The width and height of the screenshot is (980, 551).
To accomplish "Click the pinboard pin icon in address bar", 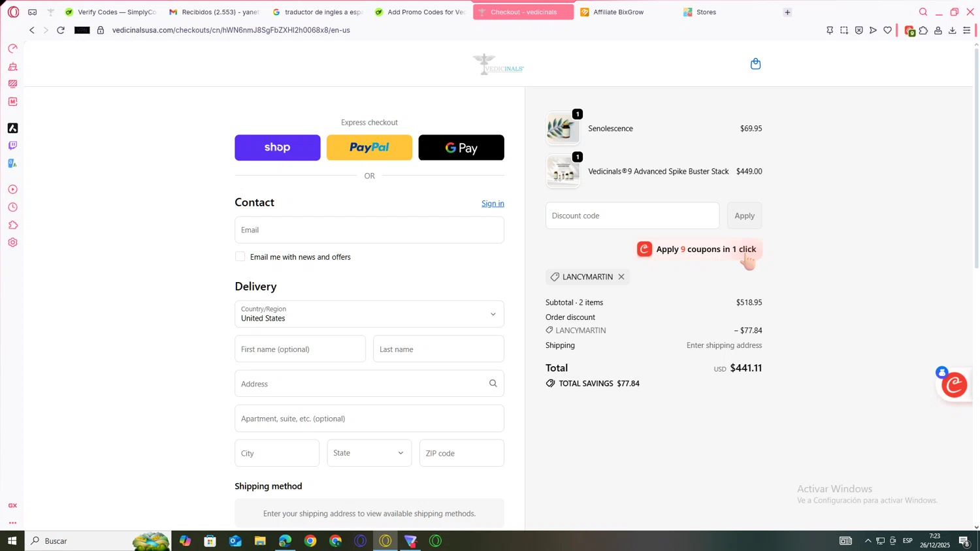I will [830, 30].
